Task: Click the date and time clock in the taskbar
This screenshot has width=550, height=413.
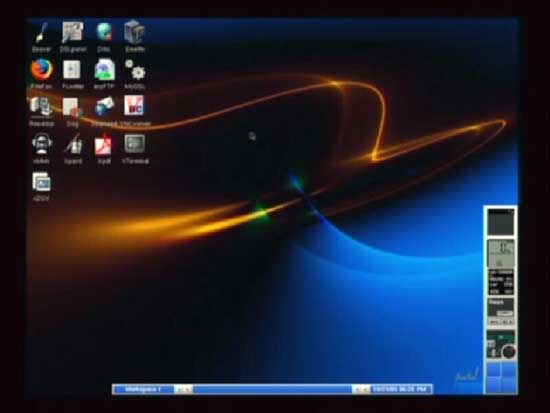Action: click(x=400, y=389)
